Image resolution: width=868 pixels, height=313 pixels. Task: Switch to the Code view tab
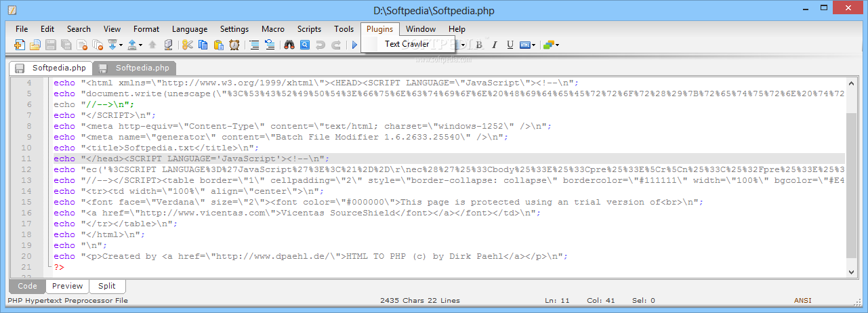coord(27,286)
